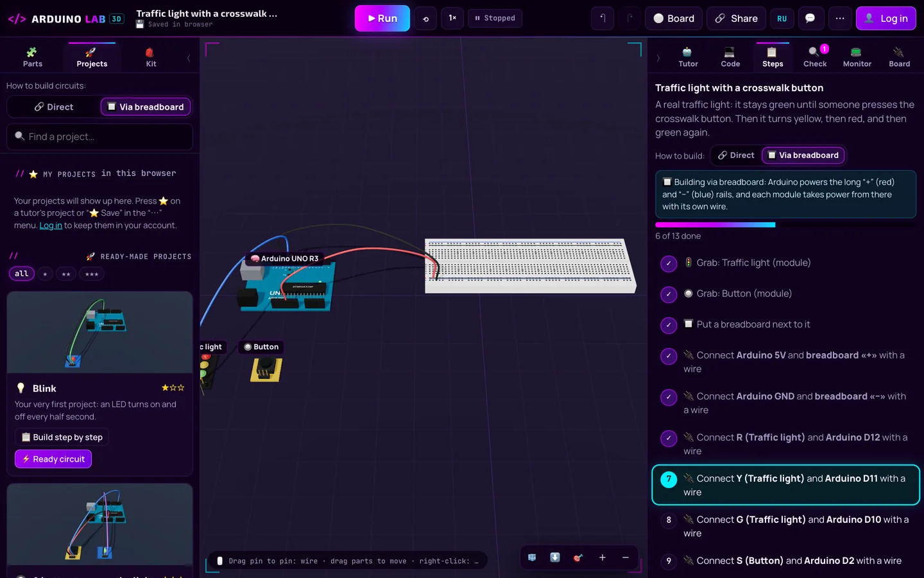Select Direct in the Steps panel's How to build
Image resolution: width=924 pixels, height=578 pixels.
[x=736, y=155]
